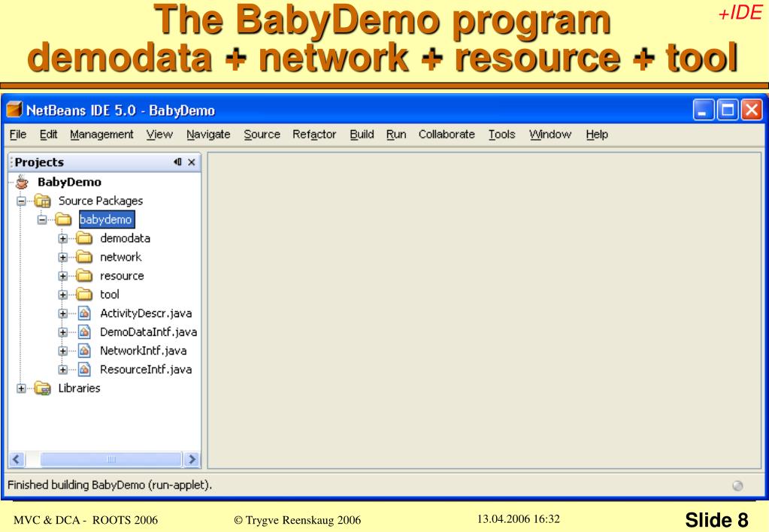Select the highlighted babydemo package
Image resolution: width=769 pixels, height=532 pixels.
[107, 219]
